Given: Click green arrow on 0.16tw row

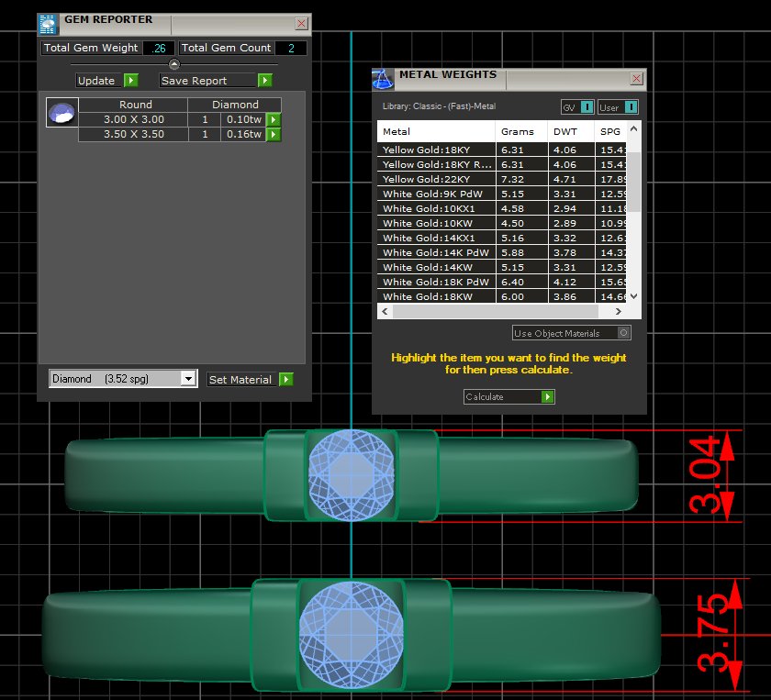Looking at the screenshot, I should (x=274, y=134).
